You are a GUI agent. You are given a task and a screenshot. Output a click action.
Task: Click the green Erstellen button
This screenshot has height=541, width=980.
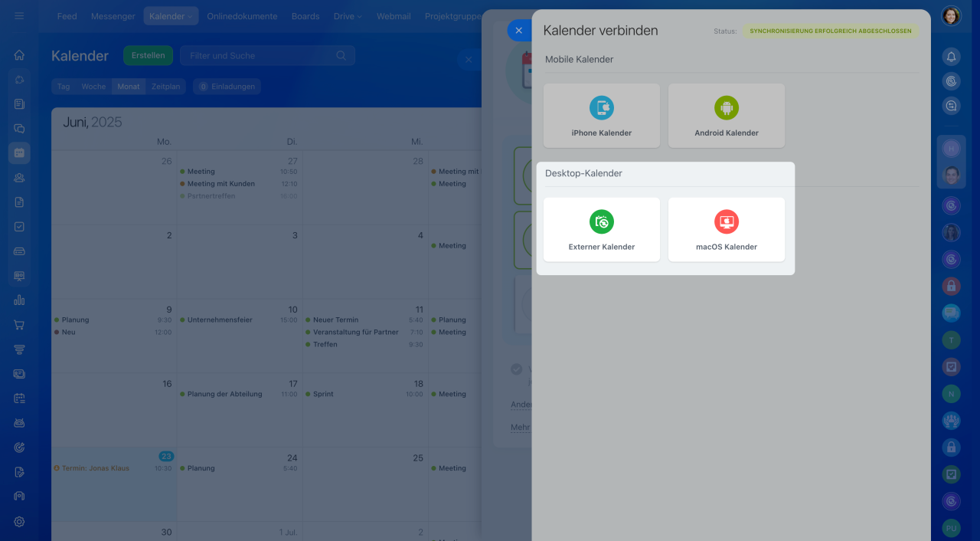(148, 55)
